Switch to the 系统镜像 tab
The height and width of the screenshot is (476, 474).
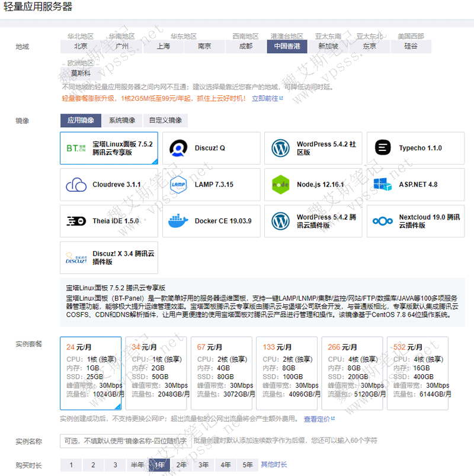coord(121,120)
